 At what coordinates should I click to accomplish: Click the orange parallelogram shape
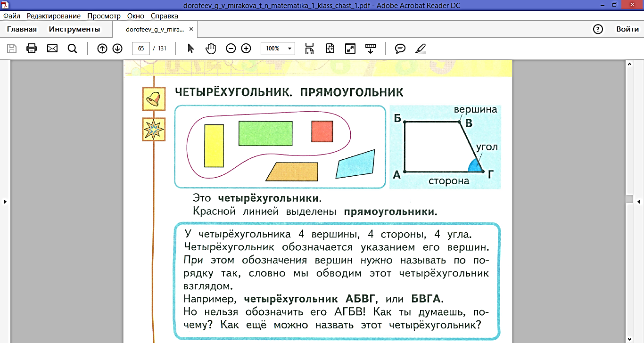(x=292, y=172)
